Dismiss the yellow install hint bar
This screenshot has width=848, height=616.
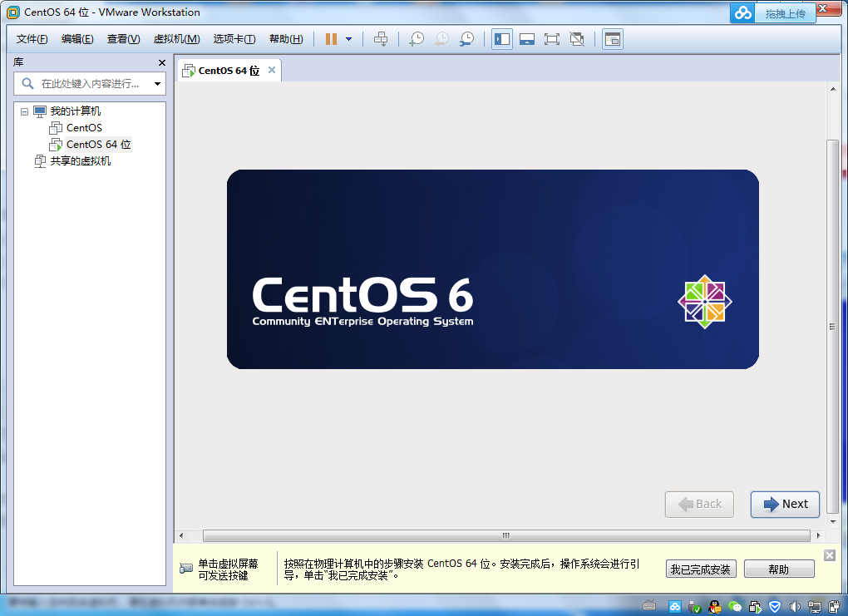click(830, 555)
